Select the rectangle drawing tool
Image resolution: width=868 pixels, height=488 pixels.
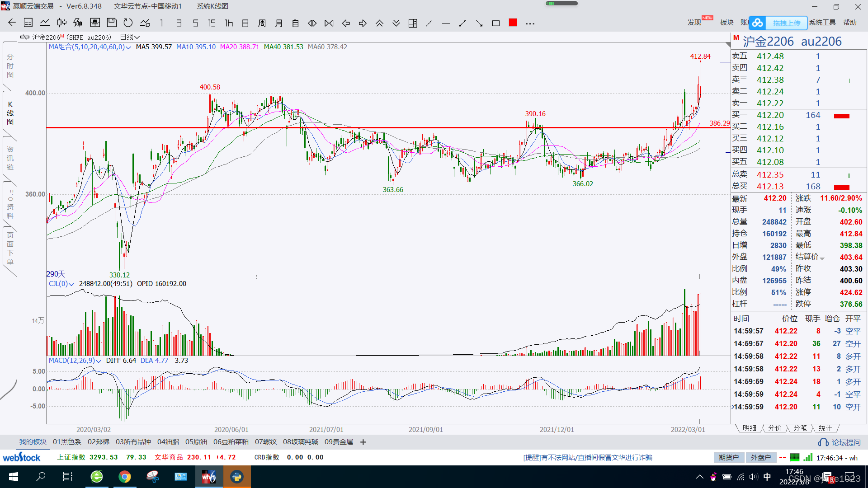[496, 23]
